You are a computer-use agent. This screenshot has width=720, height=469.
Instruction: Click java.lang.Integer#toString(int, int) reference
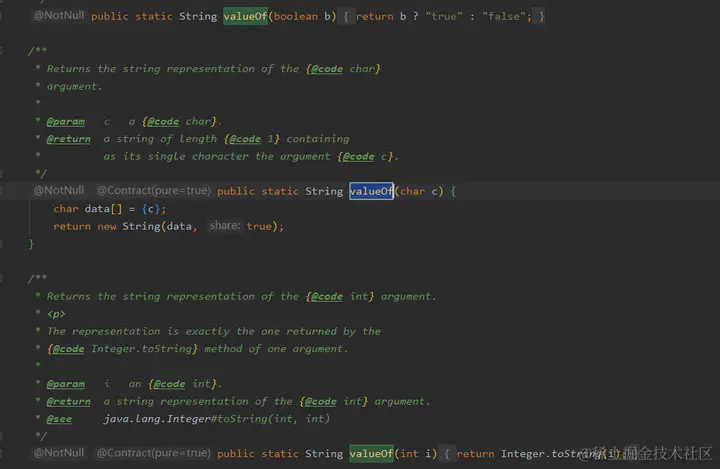point(217,419)
